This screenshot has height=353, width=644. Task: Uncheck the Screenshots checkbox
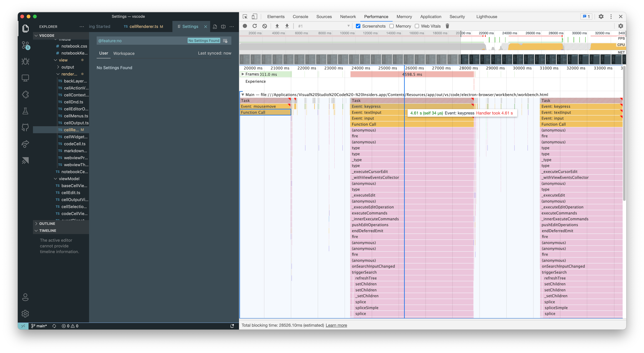358,26
